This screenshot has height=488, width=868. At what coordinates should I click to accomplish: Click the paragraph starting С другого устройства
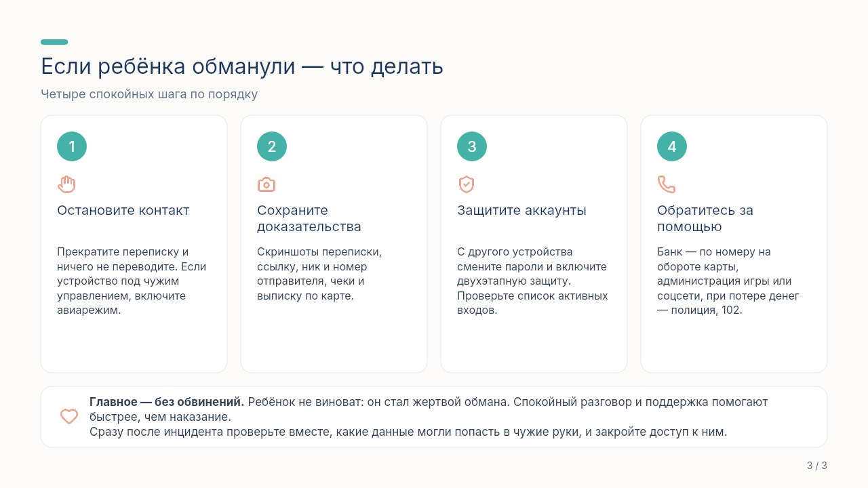tap(532, 281)
